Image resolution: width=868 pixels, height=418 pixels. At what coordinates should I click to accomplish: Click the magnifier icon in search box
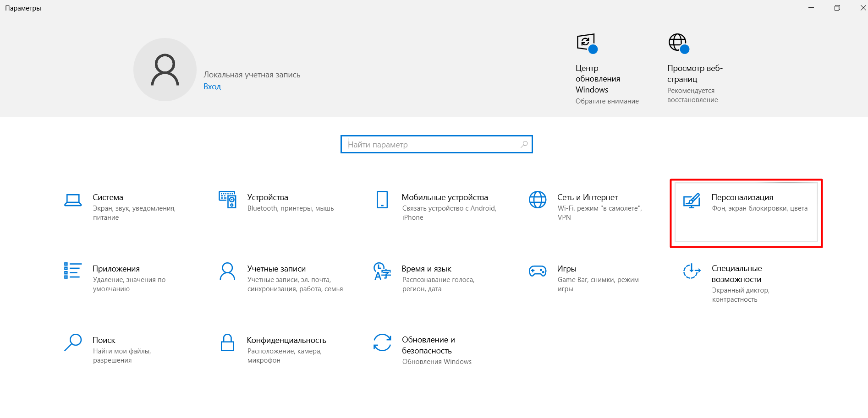(524, 144)
